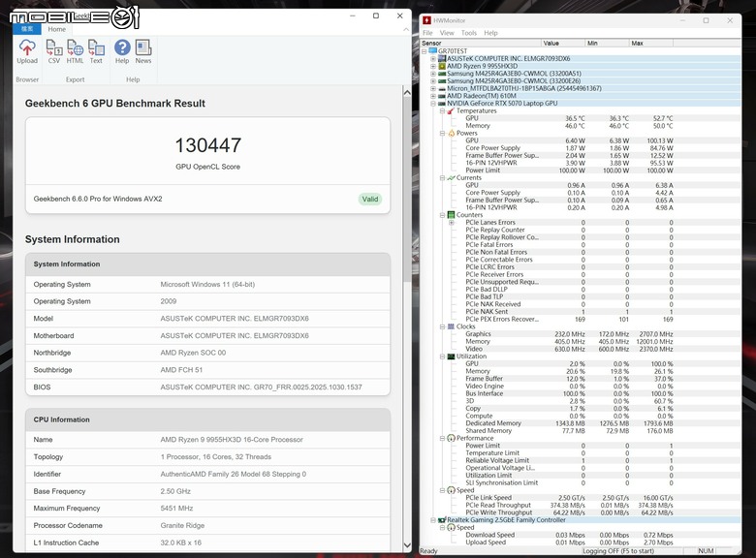
Task: Open HWMonitor View menu
Action: [447, 33]
